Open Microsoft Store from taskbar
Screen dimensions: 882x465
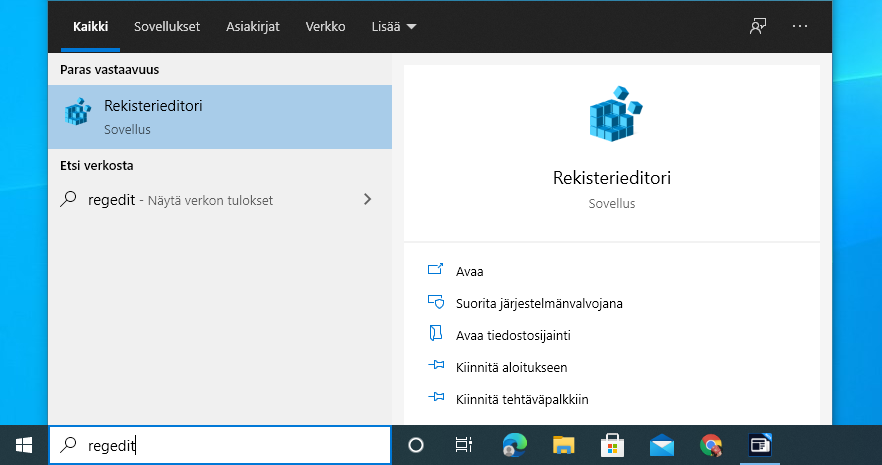613,445
